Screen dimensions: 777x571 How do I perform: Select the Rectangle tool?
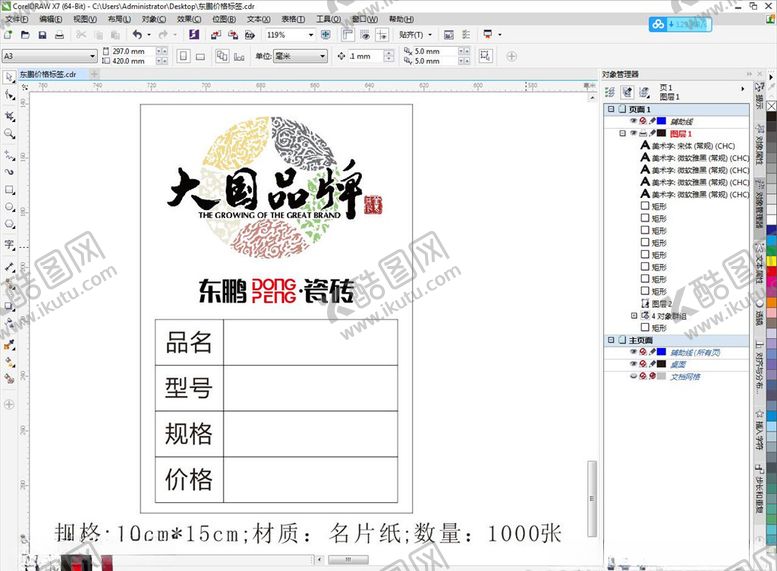pos(9,190)
